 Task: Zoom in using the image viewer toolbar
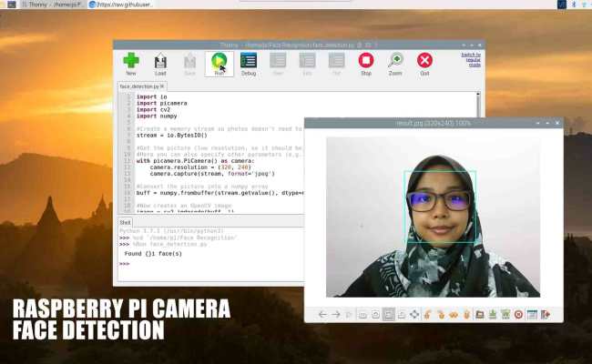(x=375, y=314)
